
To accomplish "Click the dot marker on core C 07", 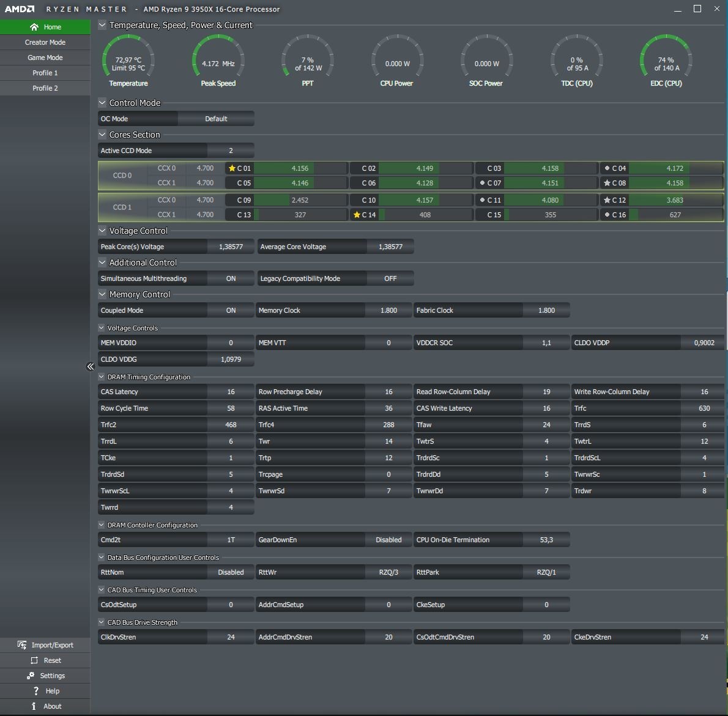I will 483,182.
